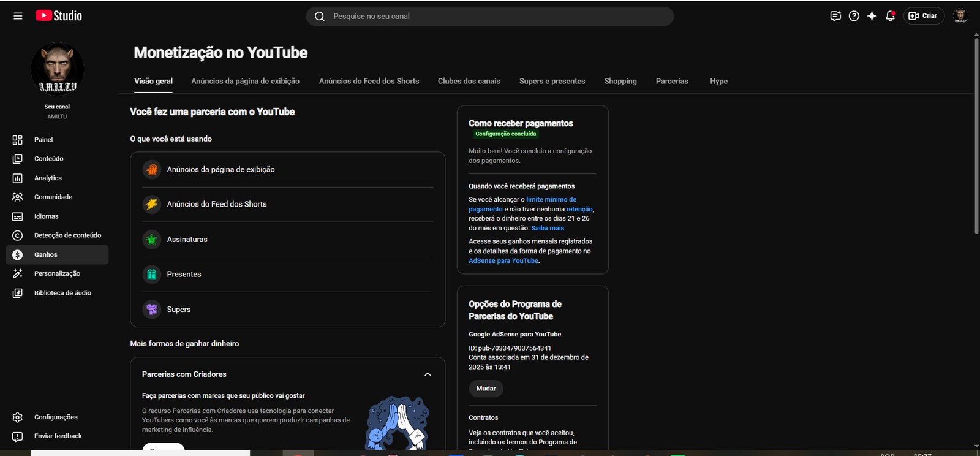Screen dimensions: 980x456
Task: Open Analytics in the sidebar
Action: coord(48,178)
